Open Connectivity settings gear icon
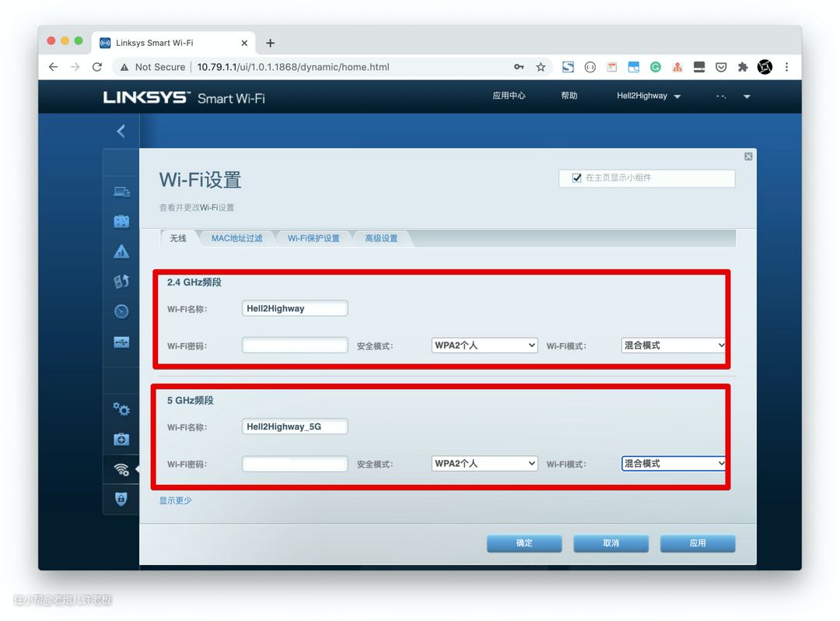 (x=121, y=409)
